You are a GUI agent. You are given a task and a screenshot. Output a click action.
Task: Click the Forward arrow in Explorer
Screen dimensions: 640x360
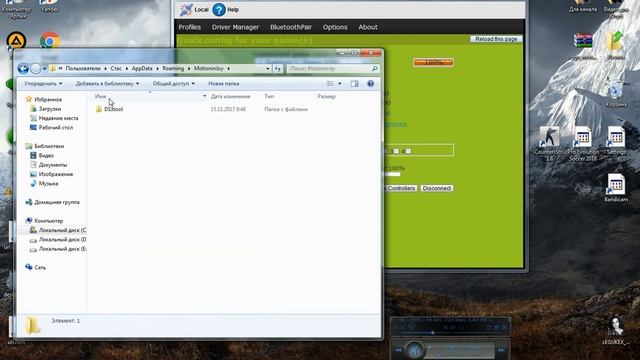coord(36,69)
